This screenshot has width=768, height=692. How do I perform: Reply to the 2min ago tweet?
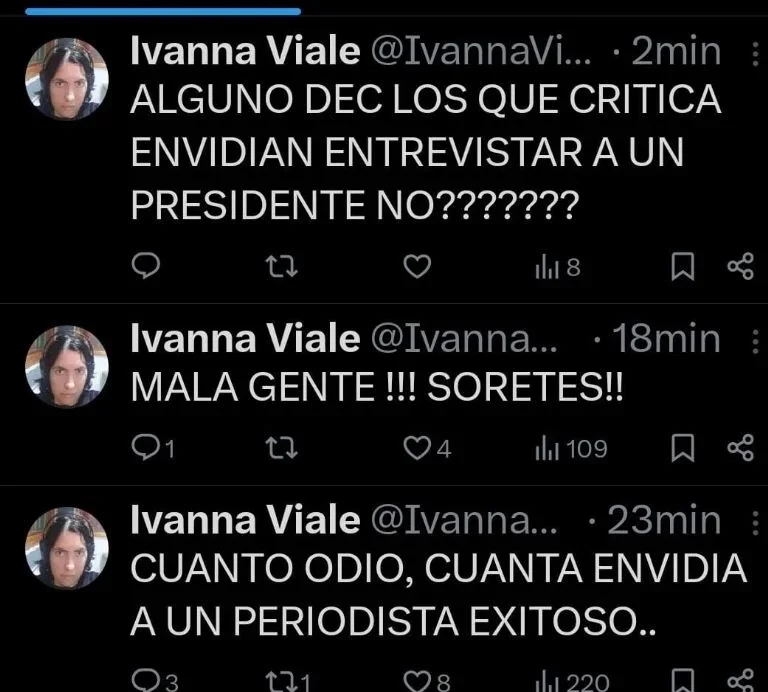[x=146, y=266]
